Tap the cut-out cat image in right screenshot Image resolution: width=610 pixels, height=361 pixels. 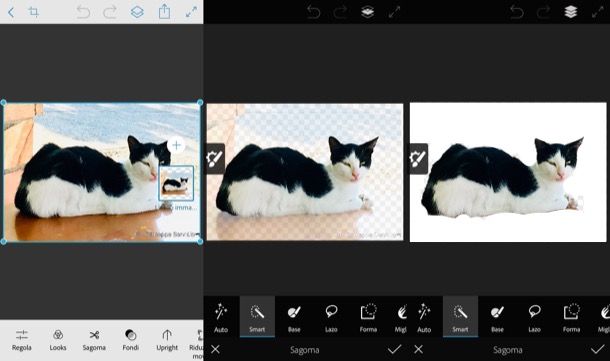(508, 172)
